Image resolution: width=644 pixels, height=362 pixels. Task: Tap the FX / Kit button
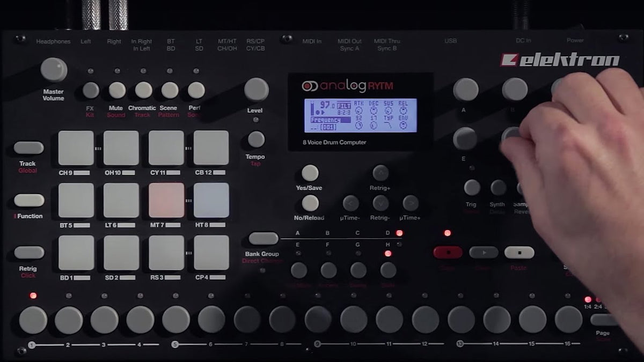pyautogui.click(x=91, y=90)
